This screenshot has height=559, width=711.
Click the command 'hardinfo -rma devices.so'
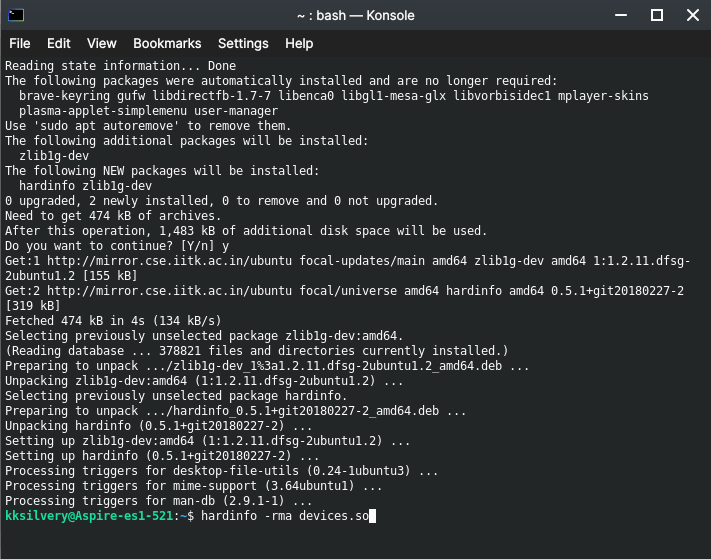[x=285, y=516]
